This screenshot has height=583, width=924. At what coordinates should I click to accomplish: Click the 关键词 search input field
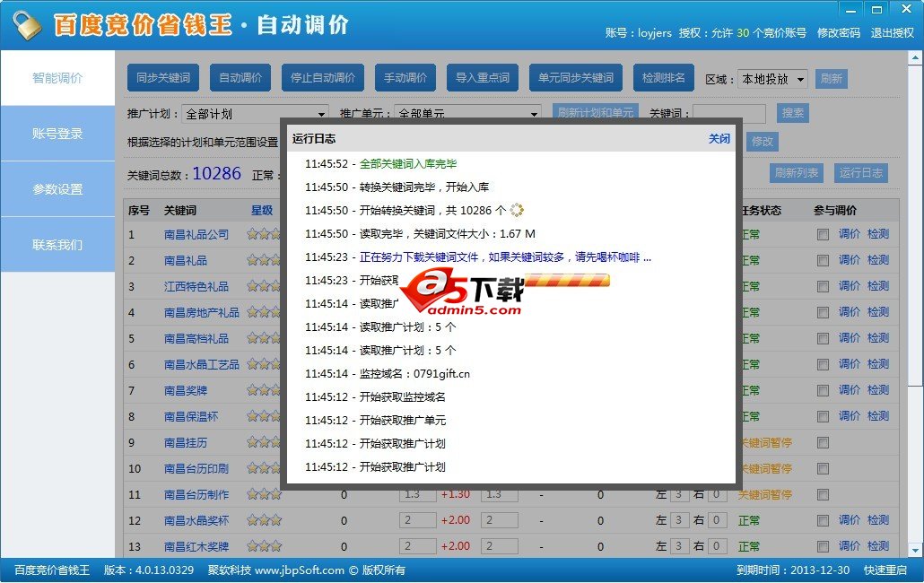coord(729,113)
